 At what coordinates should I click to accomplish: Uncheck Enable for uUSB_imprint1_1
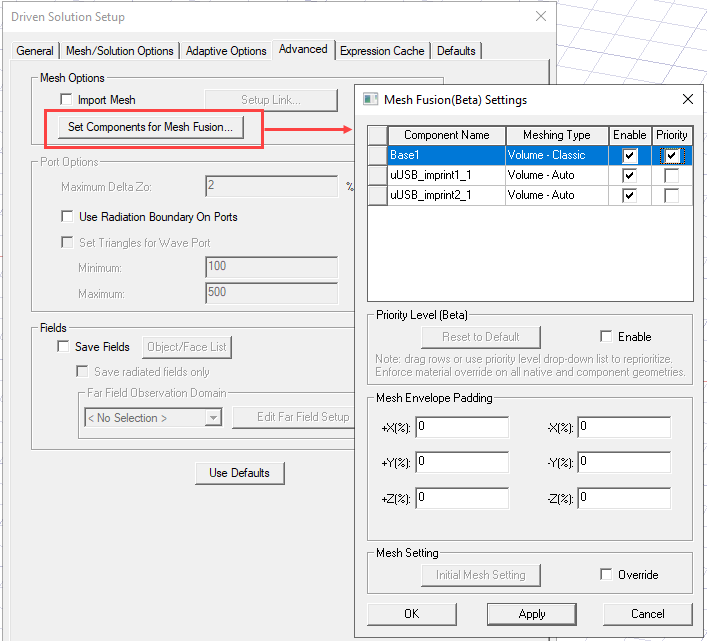[629, 175]
